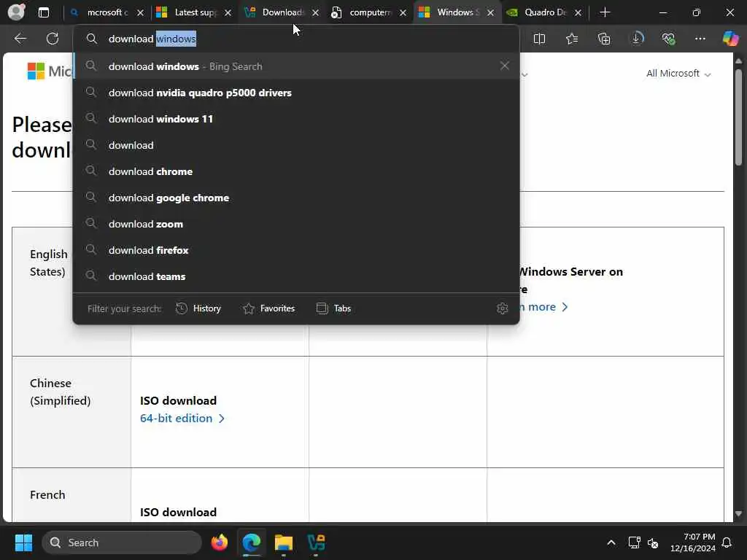Select suggestion 'download zoom'
747x560 pixels.
pos(296,223)
